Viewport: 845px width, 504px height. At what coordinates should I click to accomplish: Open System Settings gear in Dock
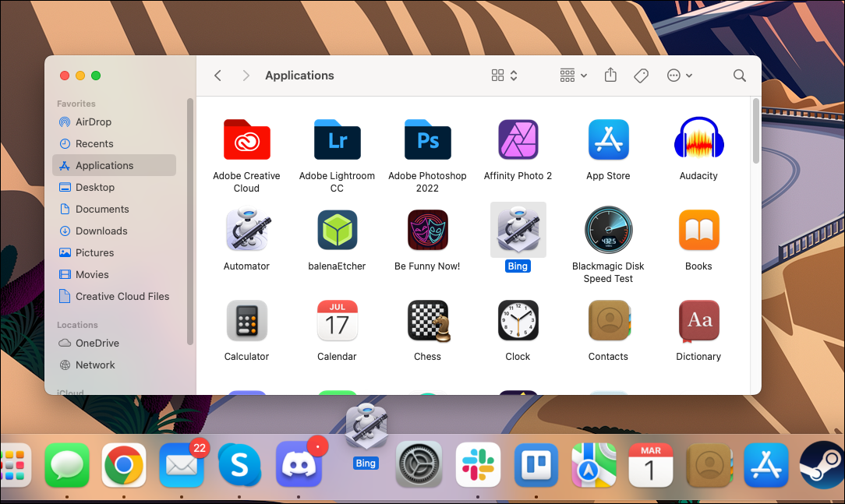(x=419, y=465)
